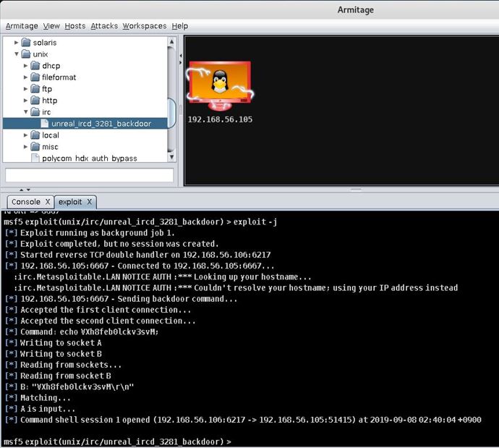Screen dimensions: 499x448
Task: Click module tree scrollbar down arrow
Action: click(171, 156)
